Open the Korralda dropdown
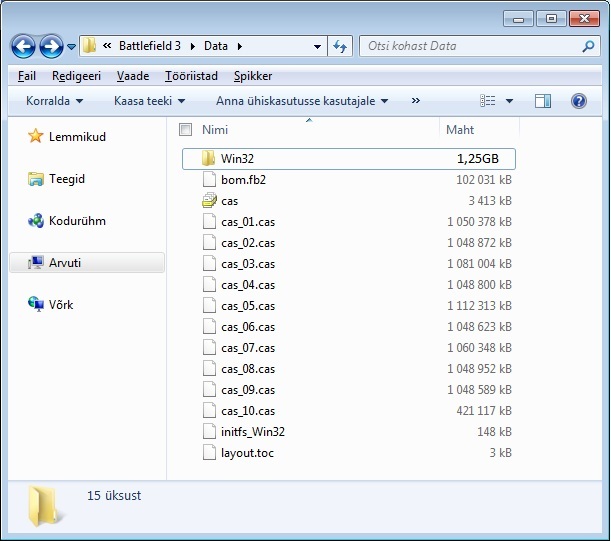This screenshot has width=611, height=541. point(55,101)
